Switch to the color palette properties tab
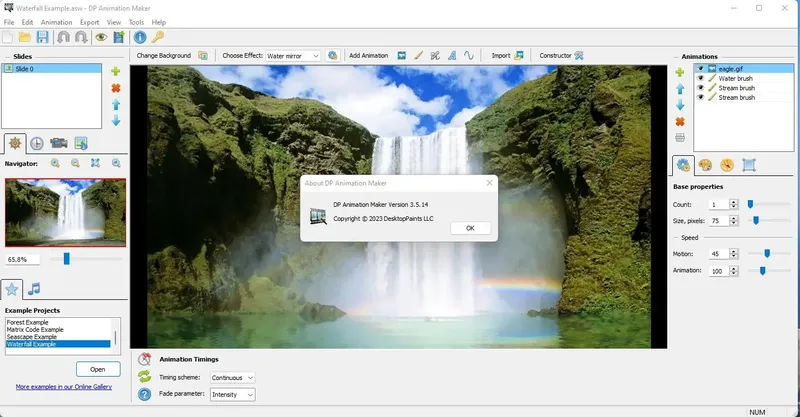800x417 pixels. click(705, 165)
